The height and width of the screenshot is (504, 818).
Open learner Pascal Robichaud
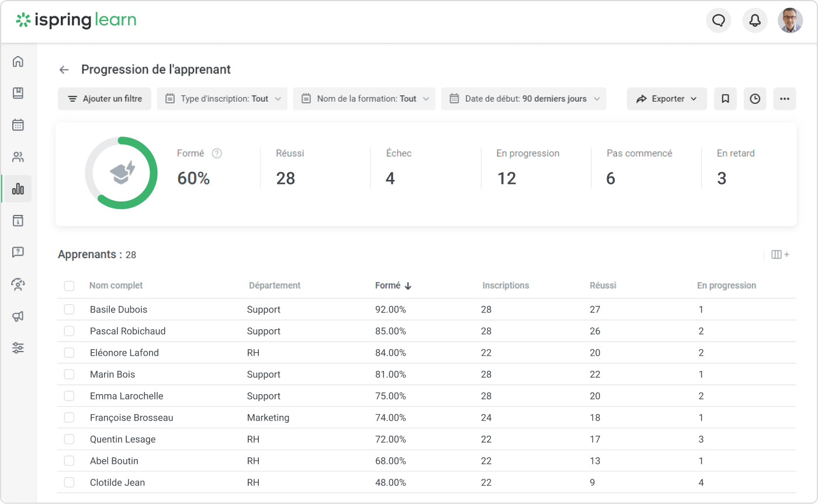128,331
